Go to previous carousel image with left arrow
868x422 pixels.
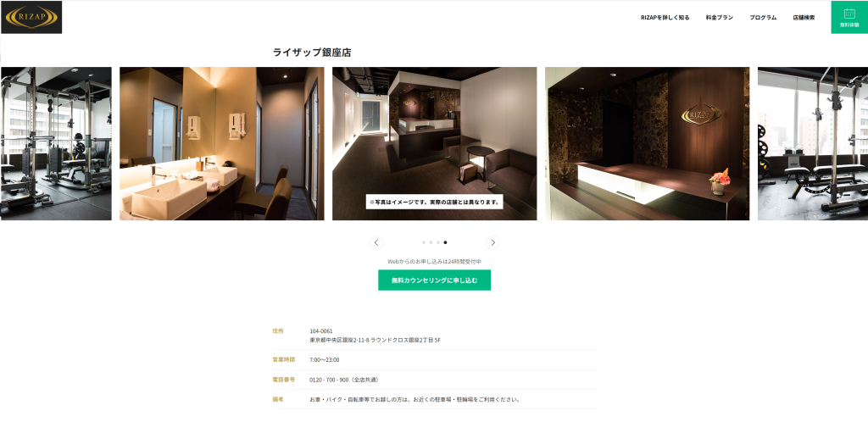click(x=376, y=243)
